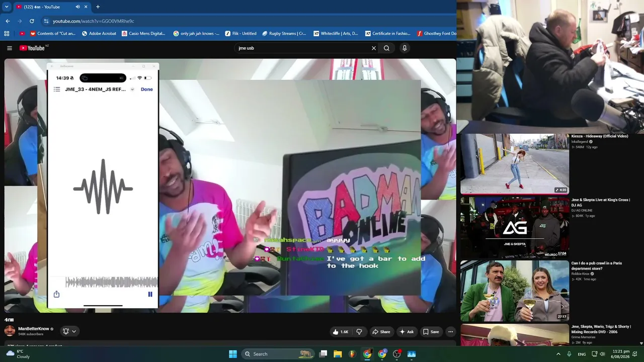Click the '548K subscribers' text

31,334
